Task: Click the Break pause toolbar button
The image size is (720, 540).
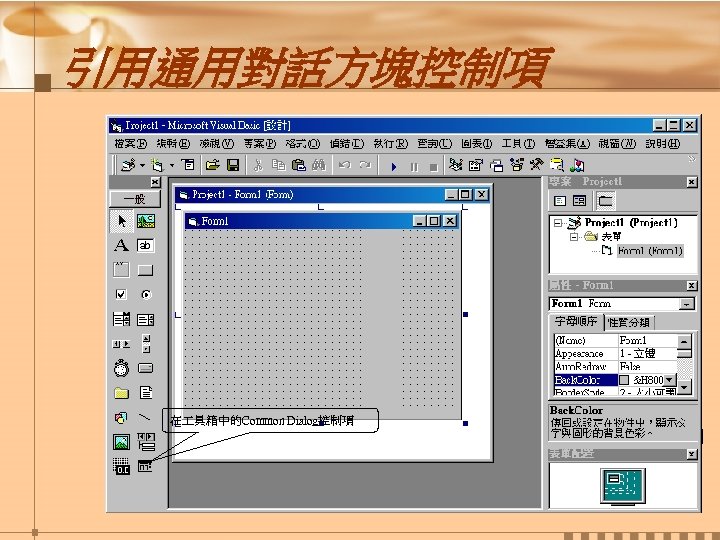Action: 414,167
